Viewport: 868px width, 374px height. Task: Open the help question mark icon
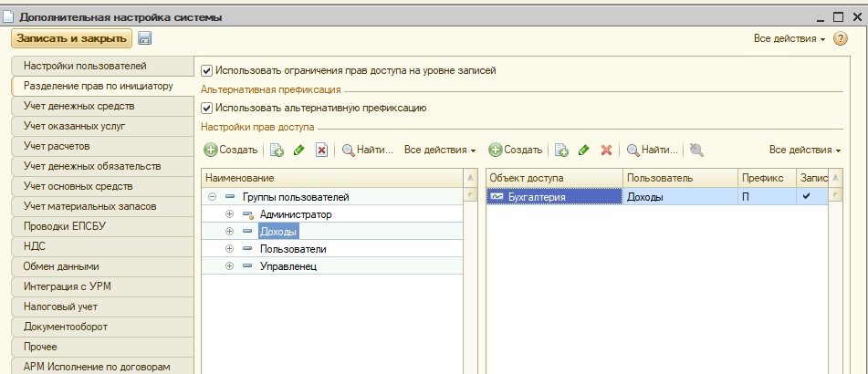tap(841, 39)
